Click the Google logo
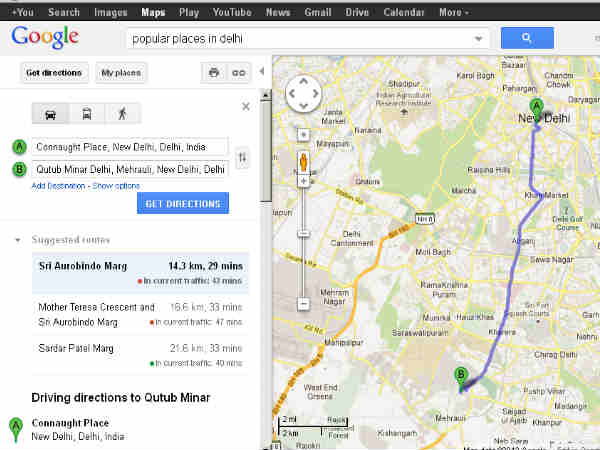Image resolution: width=600 pixels, height=450 pixels. coord(45,38)
